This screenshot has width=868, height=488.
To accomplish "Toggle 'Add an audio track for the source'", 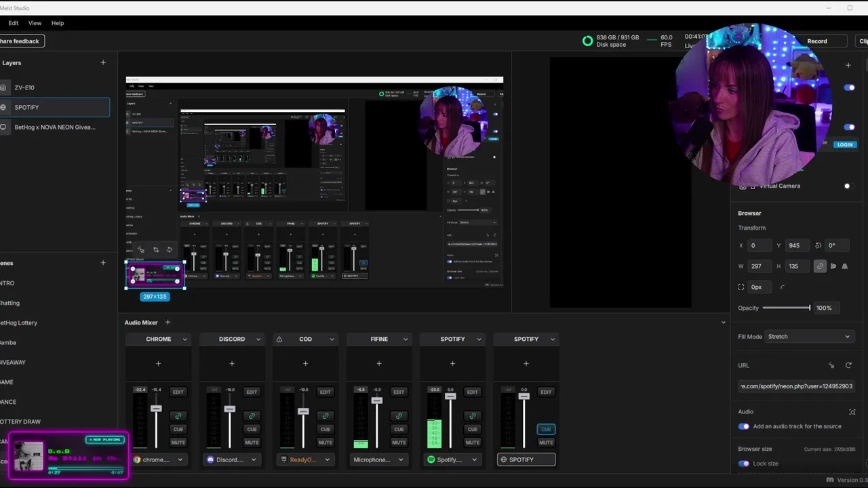I will (744, 426).
